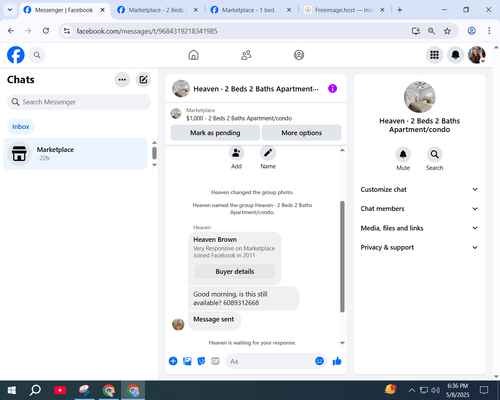Click the group photo in info panel
The height and width of the screenshot is (400, 500).
419,97
